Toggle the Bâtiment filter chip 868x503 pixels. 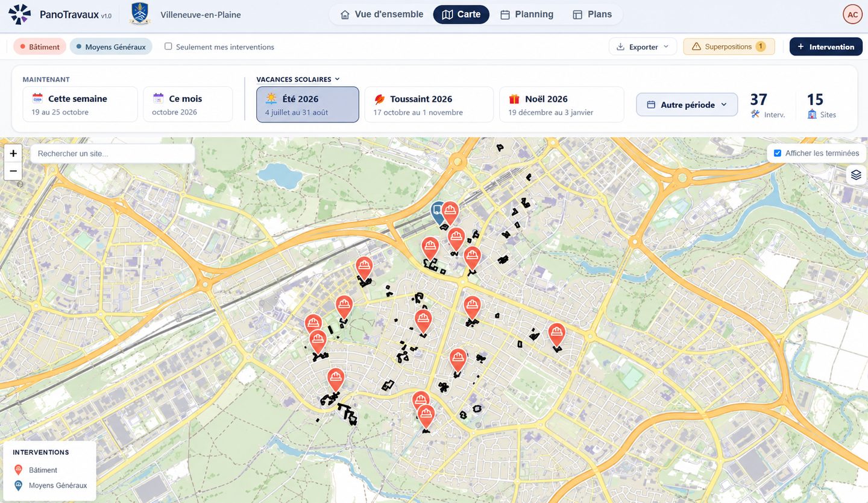pos(39,46)
